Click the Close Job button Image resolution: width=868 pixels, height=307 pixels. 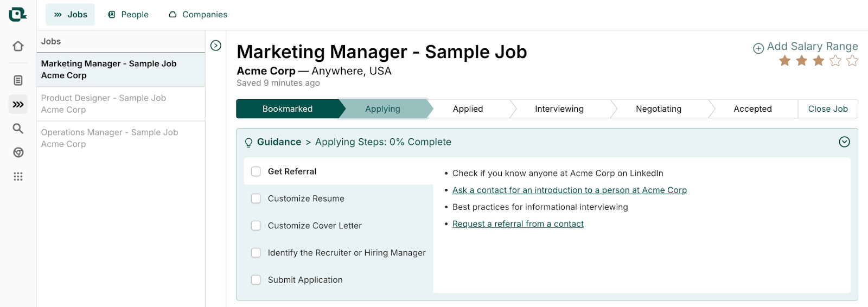coord(827,108)
